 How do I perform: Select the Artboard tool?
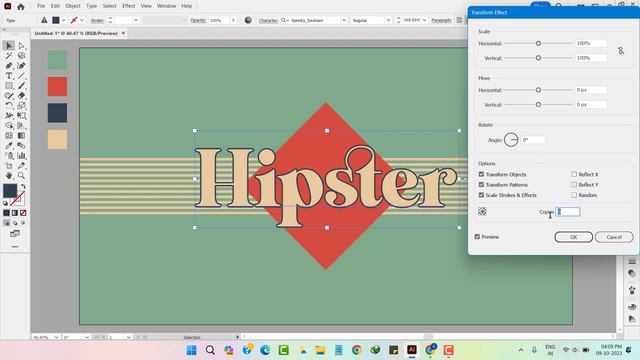click(x=9, y=166)
